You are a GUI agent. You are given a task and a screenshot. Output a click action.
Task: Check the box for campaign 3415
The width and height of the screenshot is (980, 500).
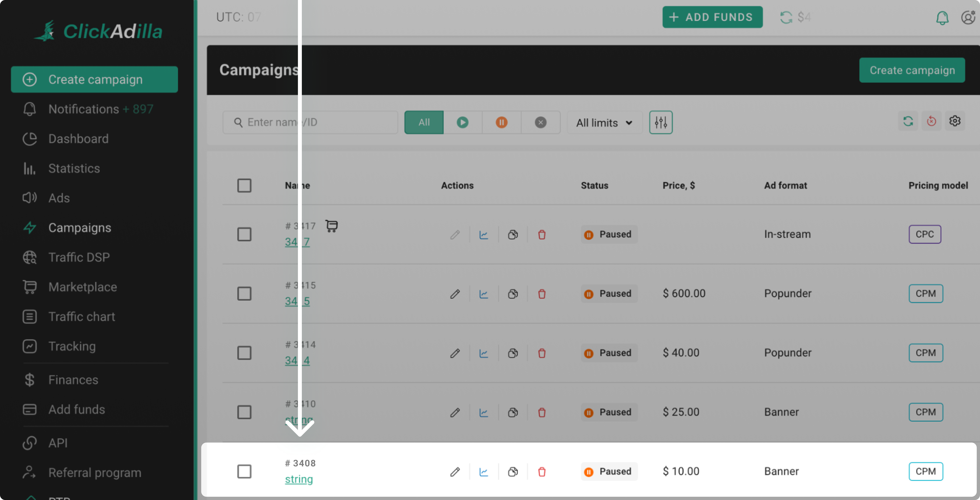(244, 294)
